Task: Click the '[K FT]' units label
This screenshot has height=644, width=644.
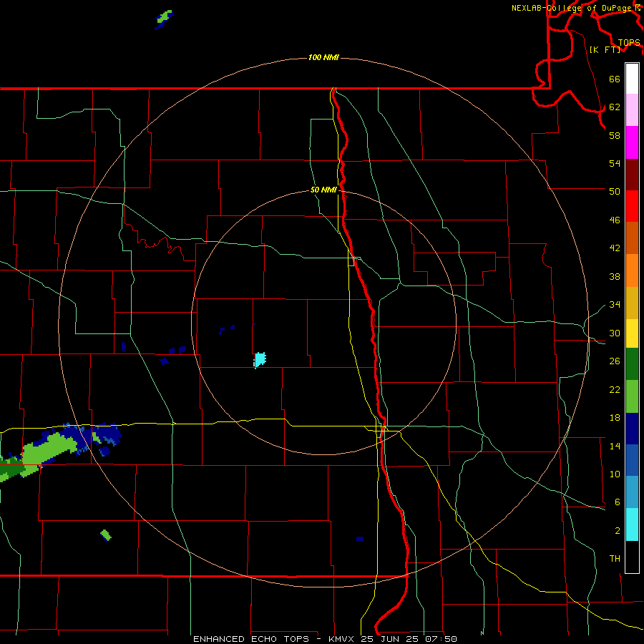Action: point(605,49)
